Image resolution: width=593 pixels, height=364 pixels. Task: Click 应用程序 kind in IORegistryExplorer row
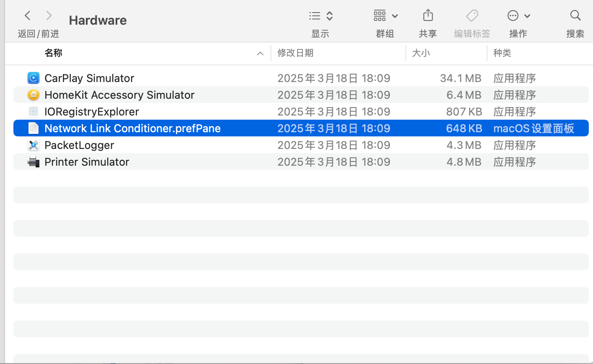coord(515,112)
